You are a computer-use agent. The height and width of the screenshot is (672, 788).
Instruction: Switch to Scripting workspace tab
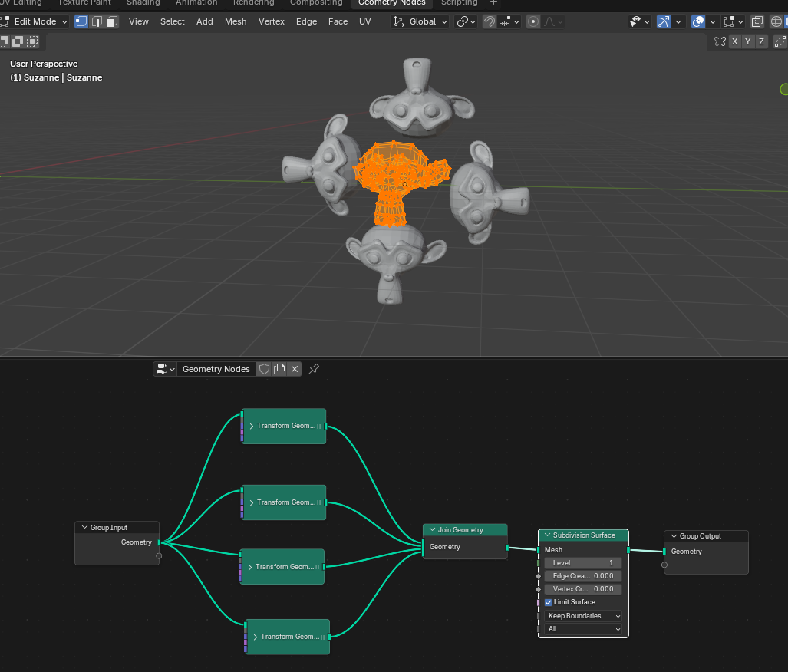pos(460,3)
